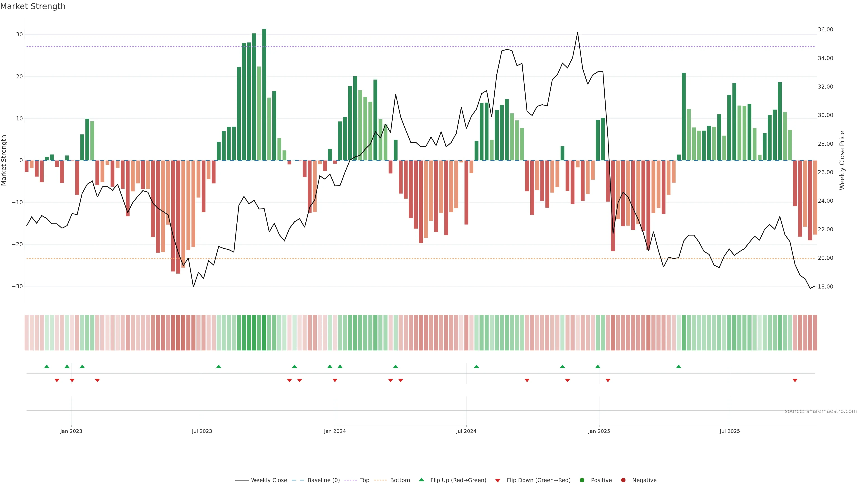This screenshot has width=868, height=488.
Task: Click green flip-up marker just after Jul 2024
Action: point(476,366)
